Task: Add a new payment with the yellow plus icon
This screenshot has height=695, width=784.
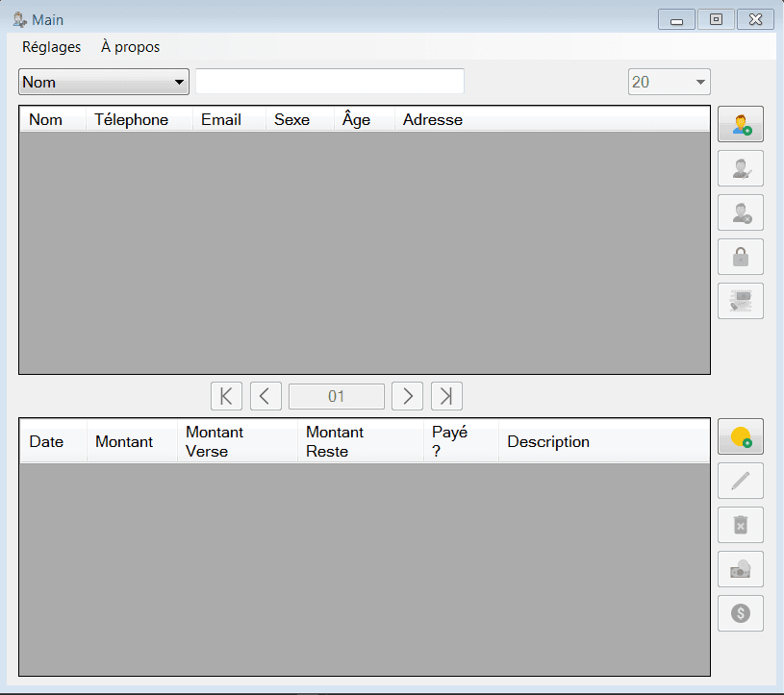Action: 740,436
